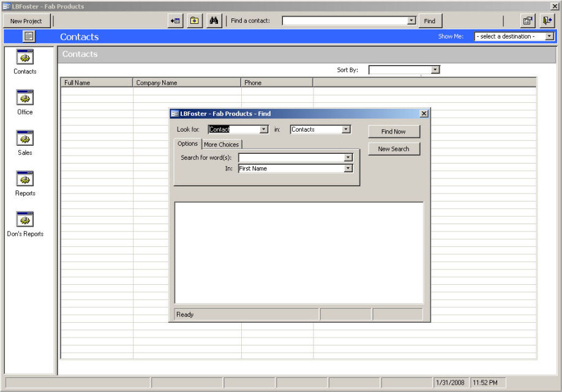Open Don's Reports in sidebar
Image resolution: width=562 pixels, height=392 pixels.
(x=25, y=224)
